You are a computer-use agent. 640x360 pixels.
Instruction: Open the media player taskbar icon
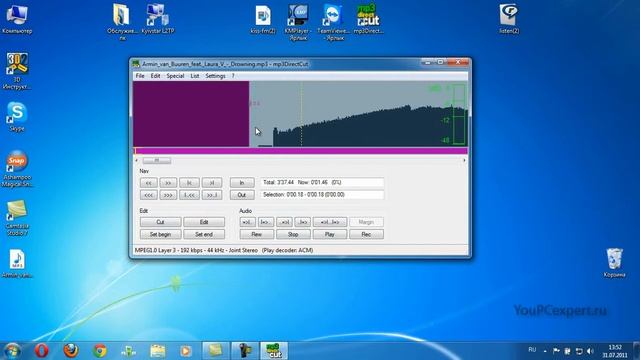186,351
